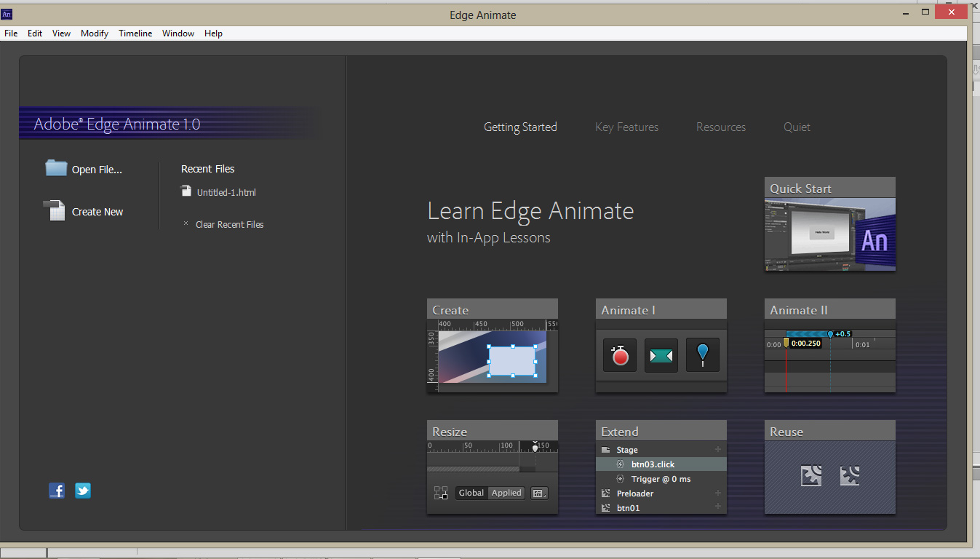Click Clear Recent Files link

229,225
